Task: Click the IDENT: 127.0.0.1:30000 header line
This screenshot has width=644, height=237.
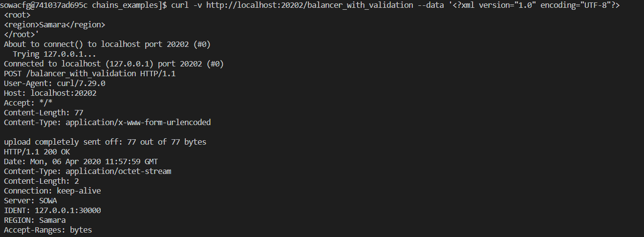Action: [52, 211]
